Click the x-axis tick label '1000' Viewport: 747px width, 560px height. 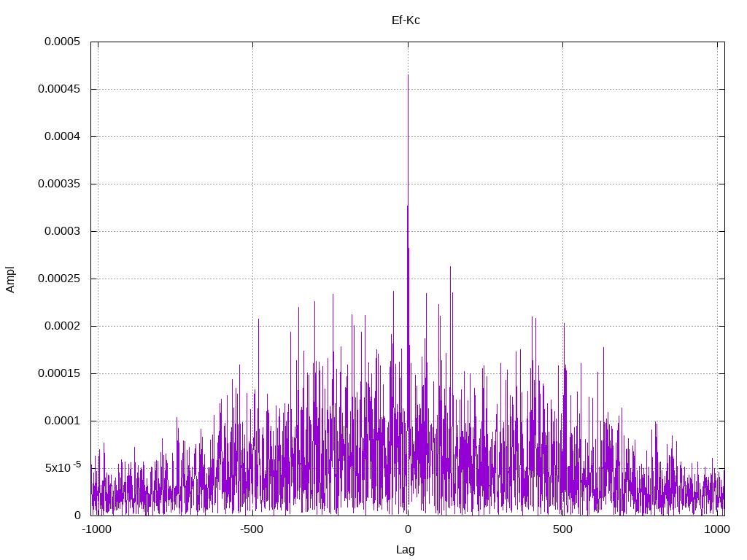coord(717,529)
